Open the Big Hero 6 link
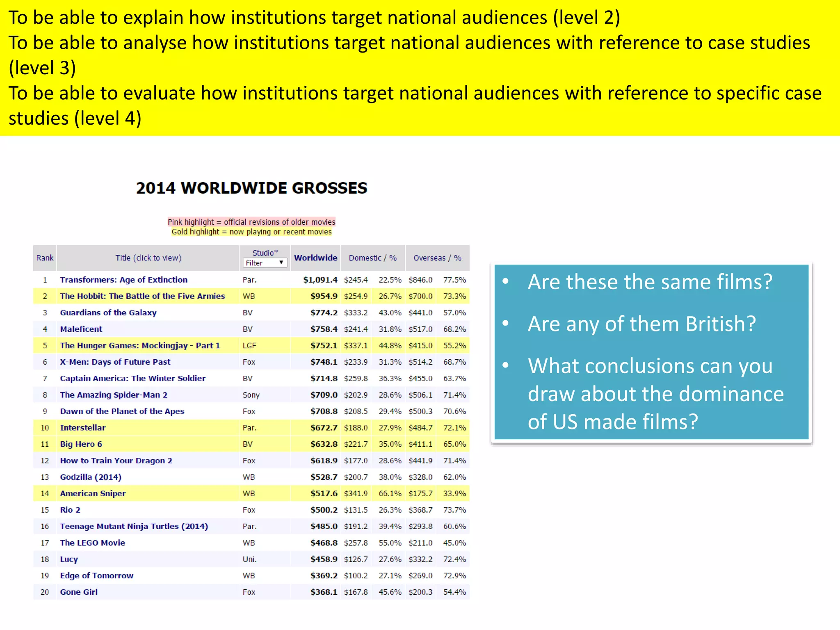The height and width of the screenshot is (630, 840). (81, 444)
